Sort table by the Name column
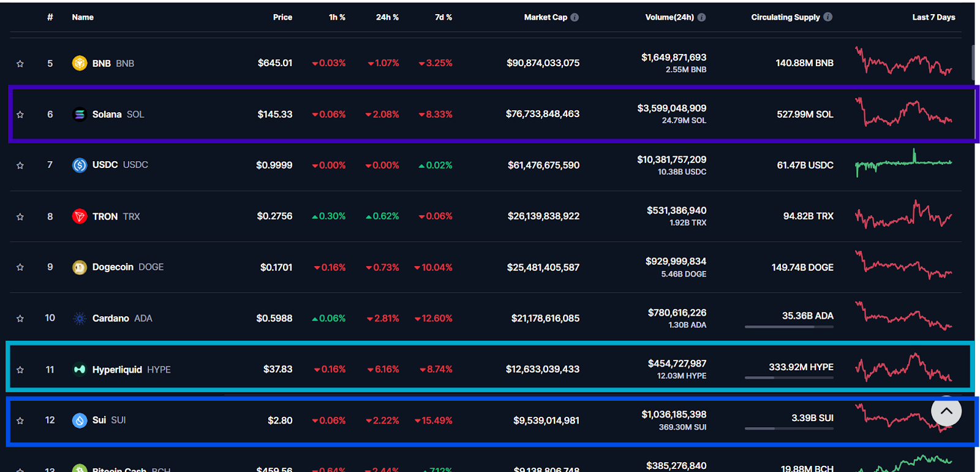 [x=83, y=17]
